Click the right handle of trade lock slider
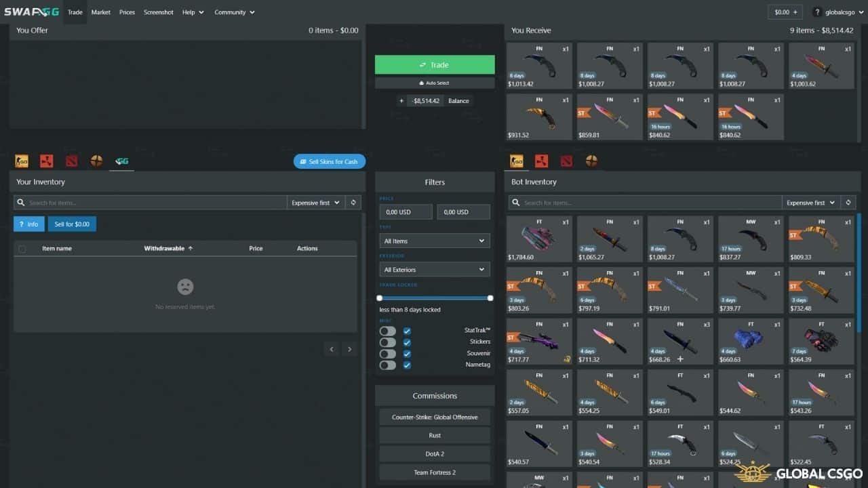Screen dimensions: 868x488 [x=490, y=298]
